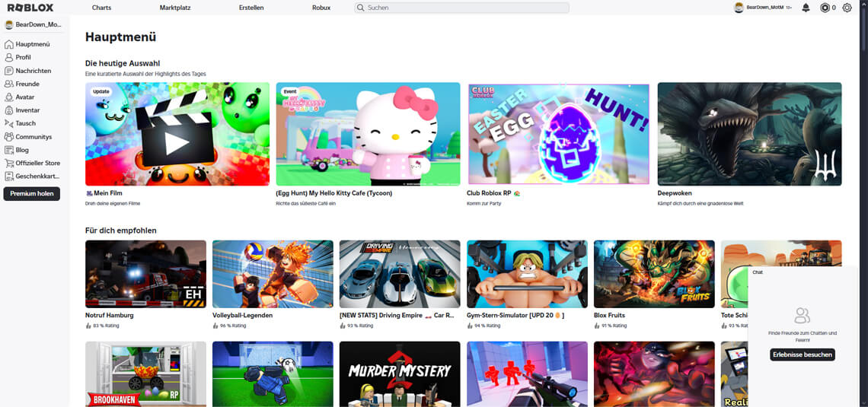
Task: Click the Blox Fruits title text
Action: (x=609, y=315)
